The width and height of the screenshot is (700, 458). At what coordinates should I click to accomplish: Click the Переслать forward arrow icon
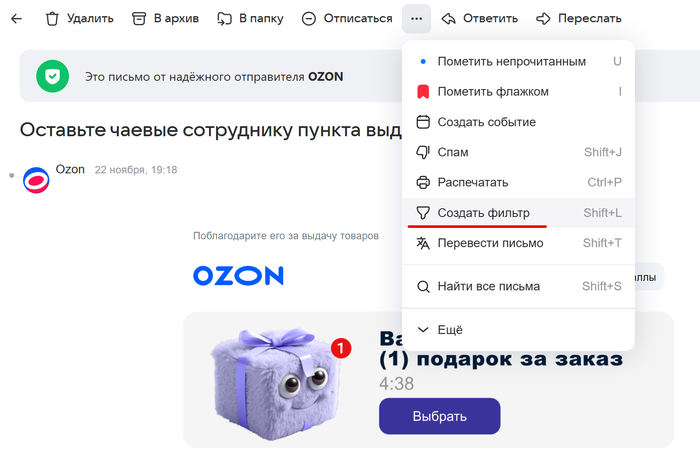point(544,18)
